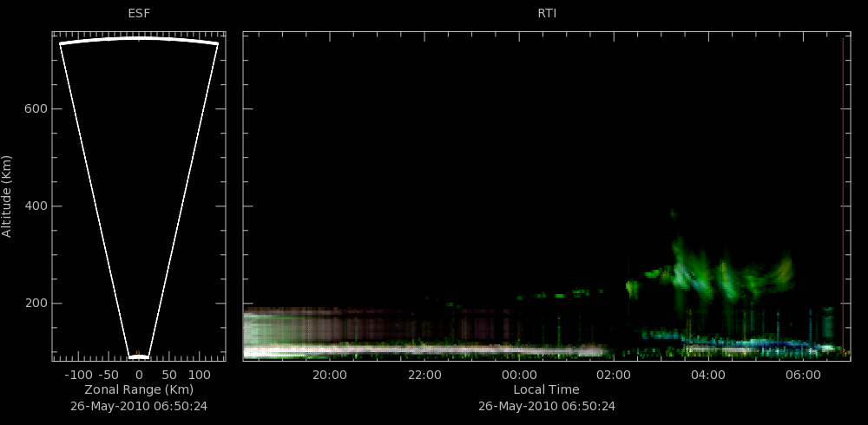Click the timestamp under the ESF plot

139,406
